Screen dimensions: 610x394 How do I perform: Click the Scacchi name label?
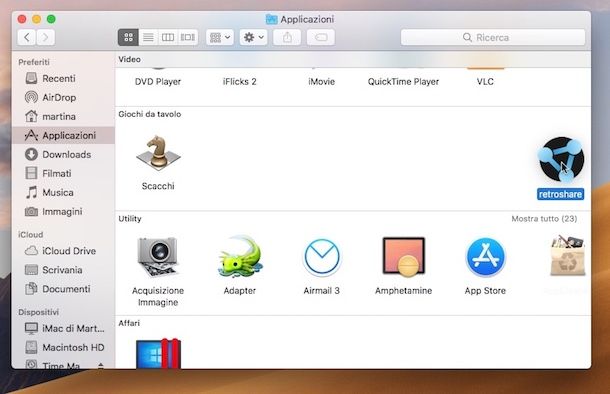[x=158, y=186]
